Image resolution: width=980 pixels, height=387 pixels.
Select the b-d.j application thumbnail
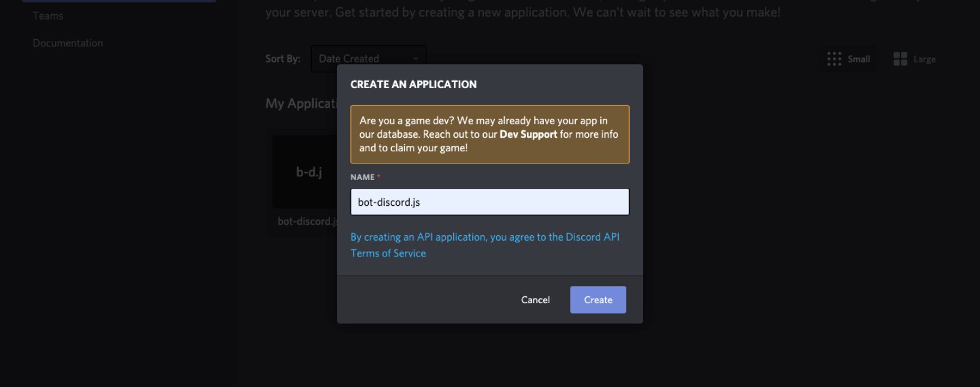coord(305,172)
